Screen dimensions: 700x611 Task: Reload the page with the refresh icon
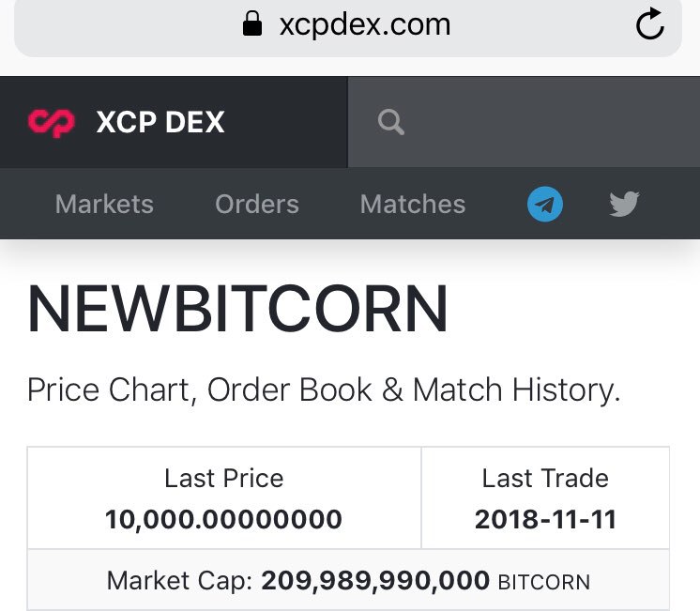click(650, 24)
